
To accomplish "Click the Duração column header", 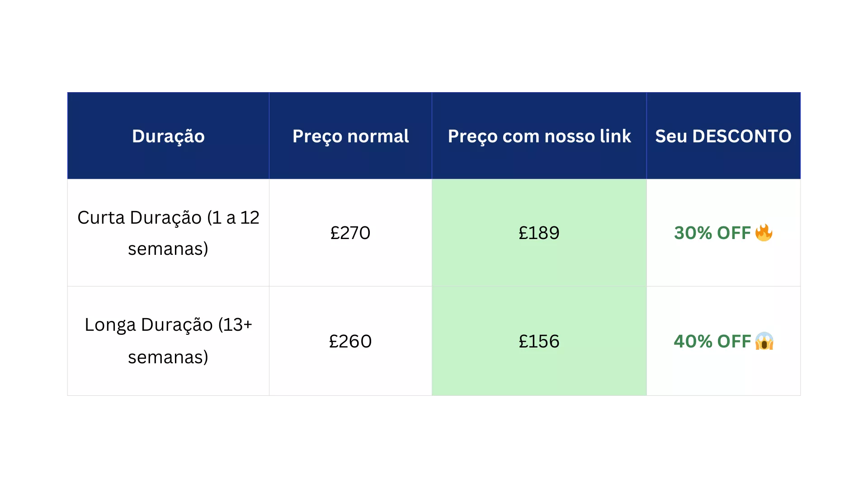I will (x=168, y=136).
